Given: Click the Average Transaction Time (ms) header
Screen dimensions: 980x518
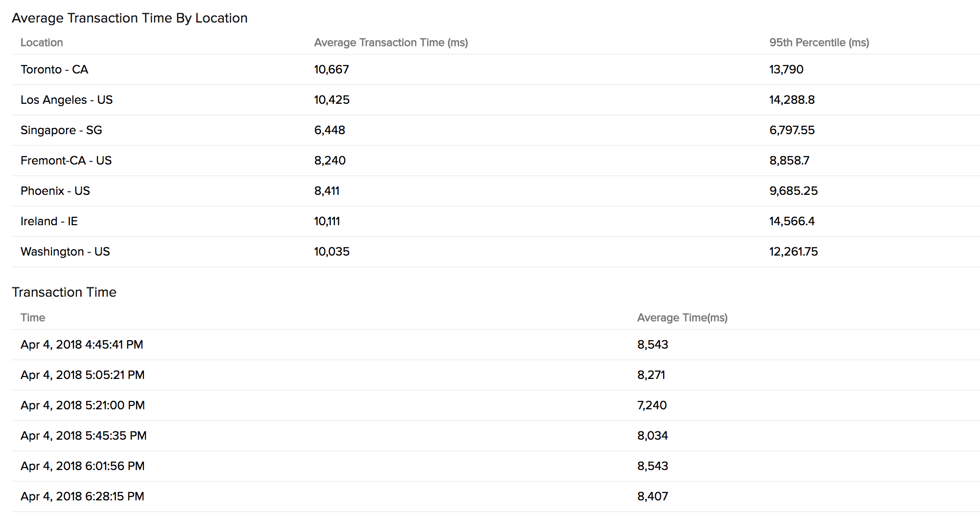Looking at the screenshot, I should [391, 43].
